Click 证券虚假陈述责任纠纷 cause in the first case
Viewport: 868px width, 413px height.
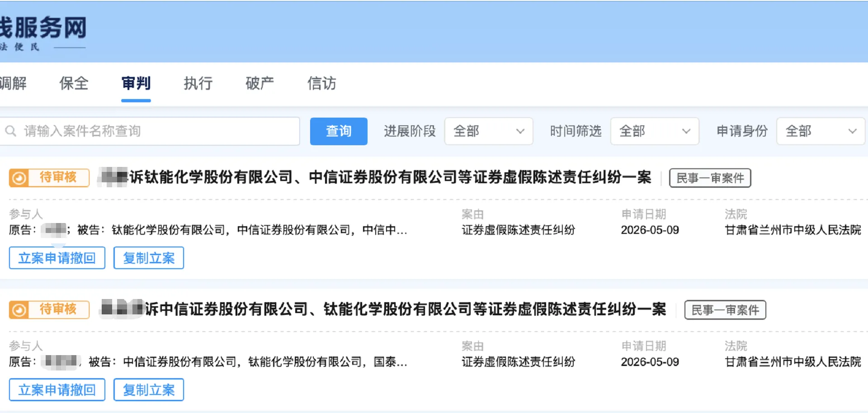point(518,230)
